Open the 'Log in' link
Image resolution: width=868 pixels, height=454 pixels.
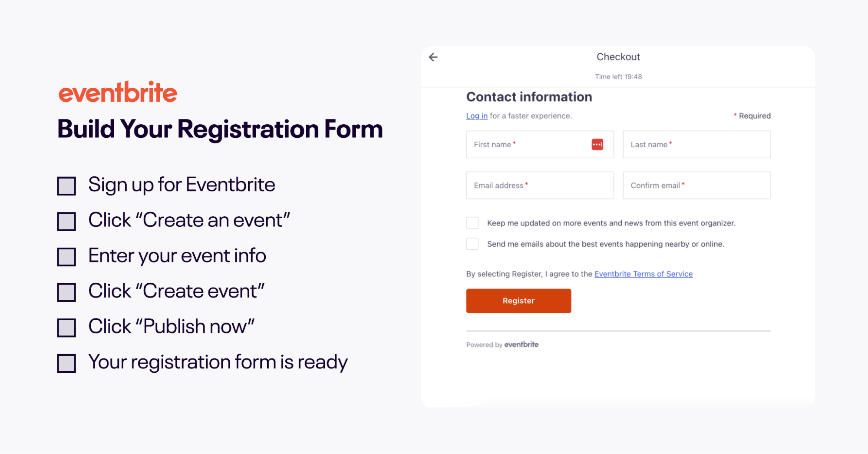pyautogui.click(x=476, y=116)
